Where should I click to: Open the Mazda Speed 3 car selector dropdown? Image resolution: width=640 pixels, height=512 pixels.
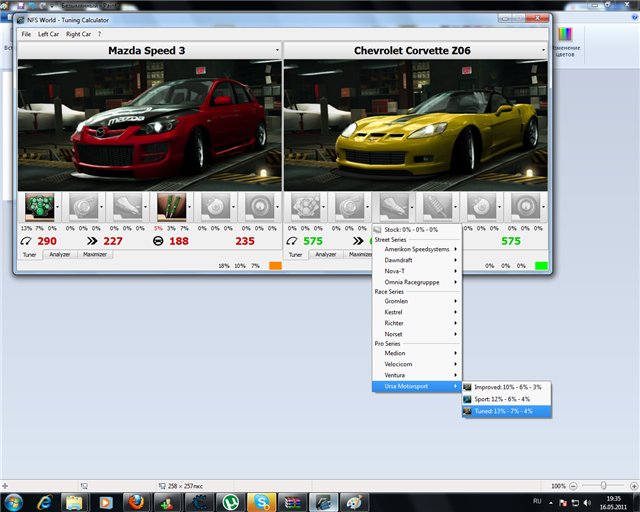[x=278, y=50]
